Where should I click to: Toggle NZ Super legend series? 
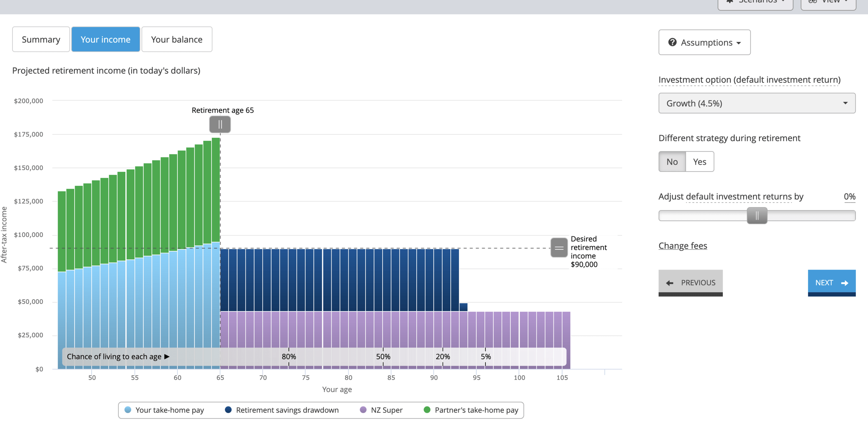386,410
